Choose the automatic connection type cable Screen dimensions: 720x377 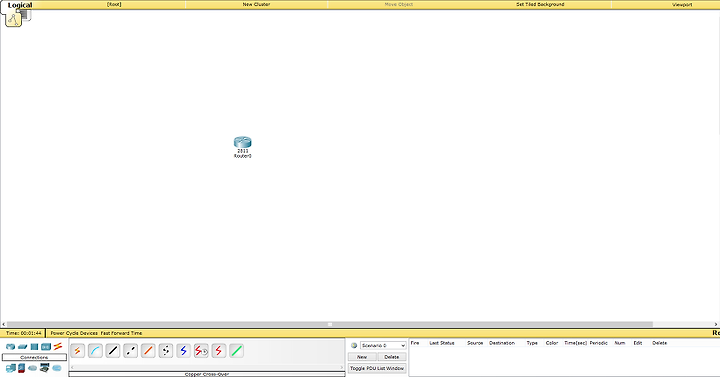tap(78, 351)
